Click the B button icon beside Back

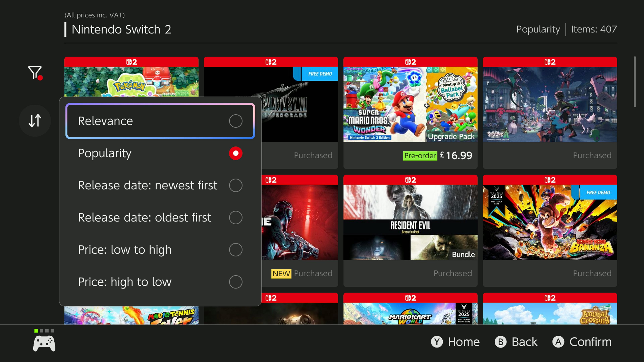click(x=500, y=342)
